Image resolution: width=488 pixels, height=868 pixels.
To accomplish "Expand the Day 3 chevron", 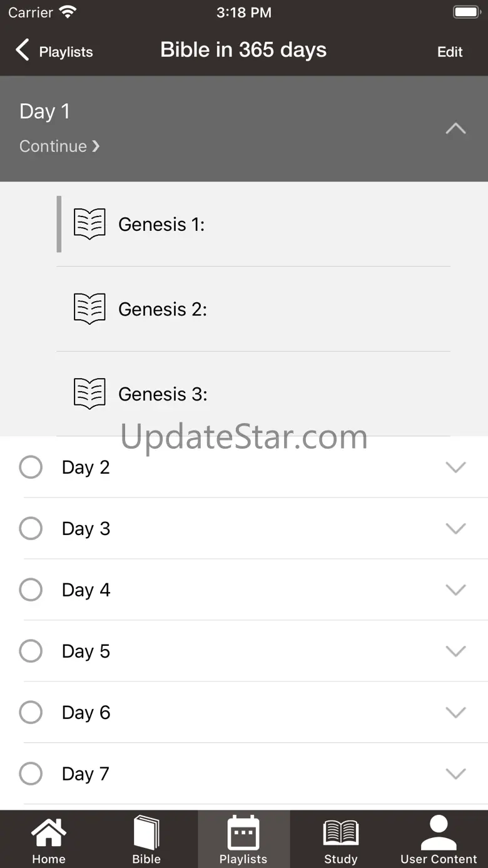I will click(x=455, y=529).
